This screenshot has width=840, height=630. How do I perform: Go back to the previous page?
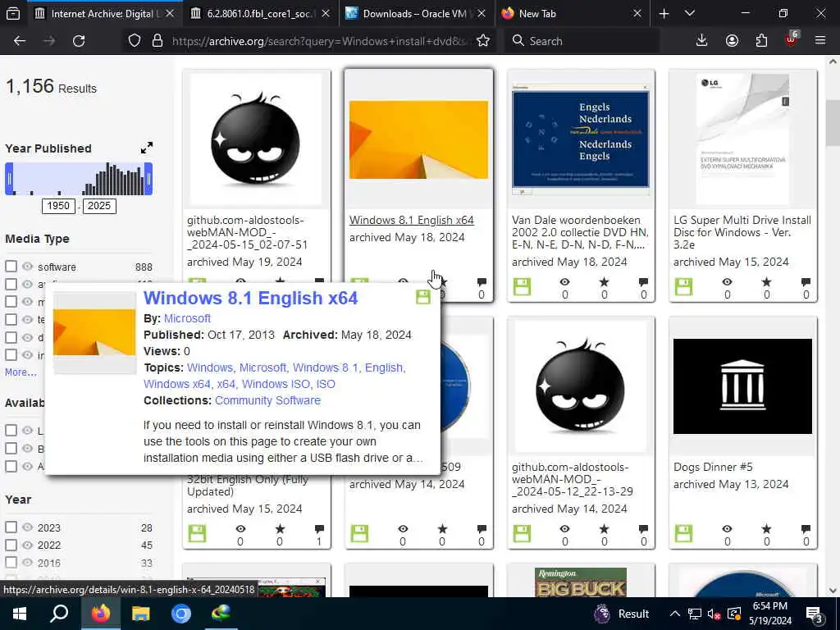pyautogui.click(x=20, y=41)
